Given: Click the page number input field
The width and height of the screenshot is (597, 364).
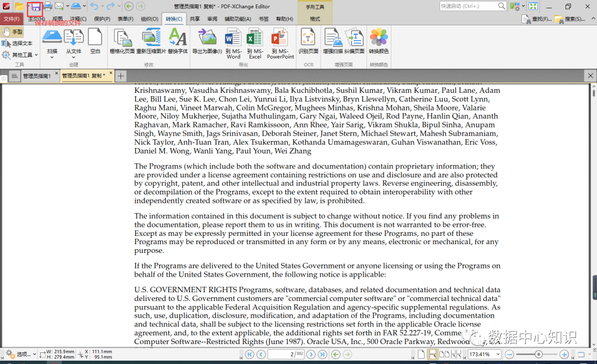Looking at the screenshot, I should click(x=286, y=355).
